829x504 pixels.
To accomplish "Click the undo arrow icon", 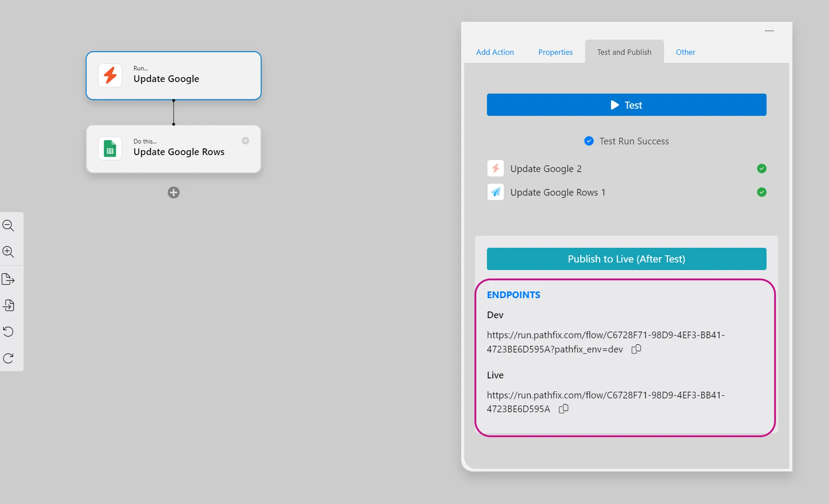I will click(x=8, y=332).
